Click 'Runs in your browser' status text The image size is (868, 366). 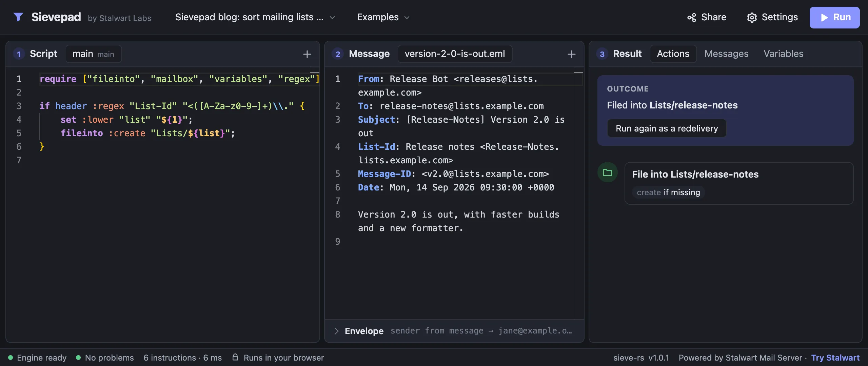283,358
